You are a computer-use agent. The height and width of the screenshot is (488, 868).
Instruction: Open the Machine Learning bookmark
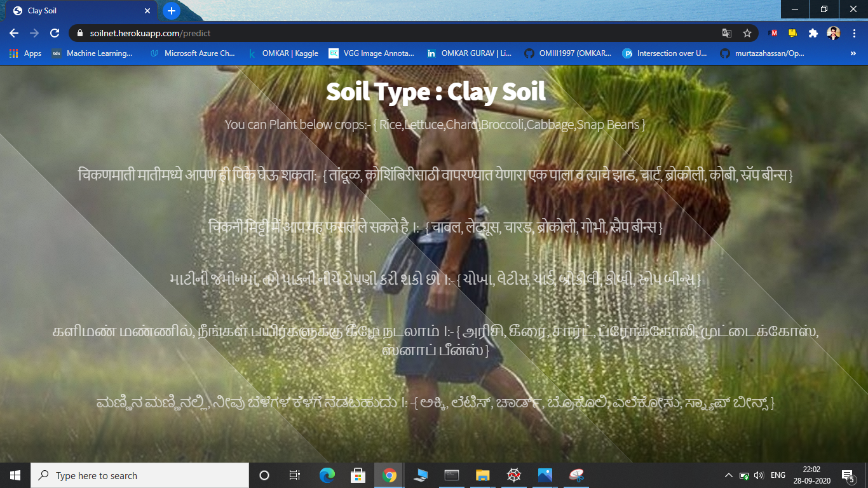(93, 53)
